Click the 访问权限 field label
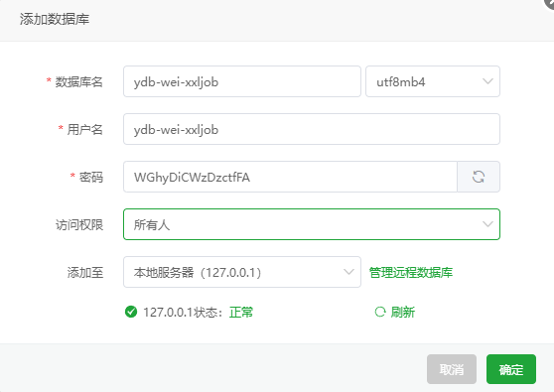The image size is (554, 392). [x=79, y=224]
